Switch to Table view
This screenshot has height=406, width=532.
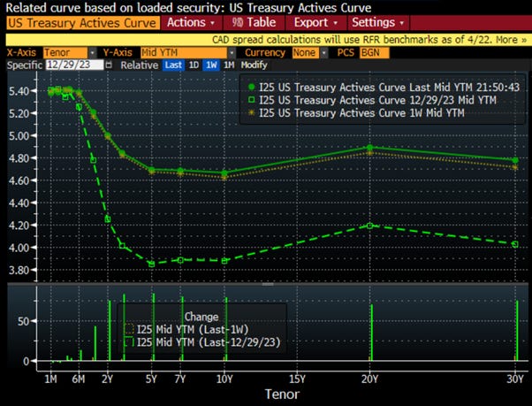pos(255,23)
